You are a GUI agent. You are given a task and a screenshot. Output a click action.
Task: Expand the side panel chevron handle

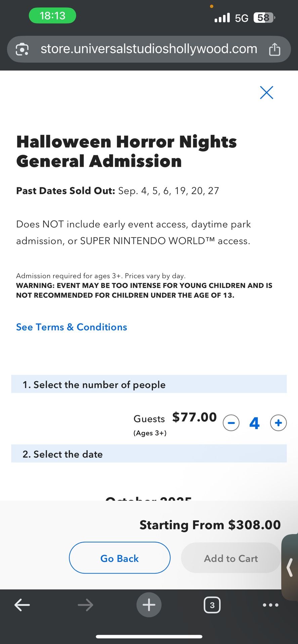[290, 567]
